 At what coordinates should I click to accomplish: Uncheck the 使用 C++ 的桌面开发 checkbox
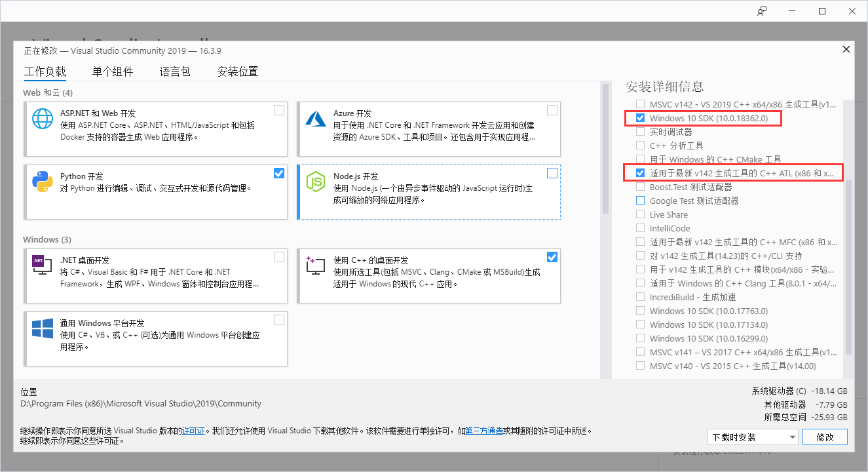click(552, 257)
